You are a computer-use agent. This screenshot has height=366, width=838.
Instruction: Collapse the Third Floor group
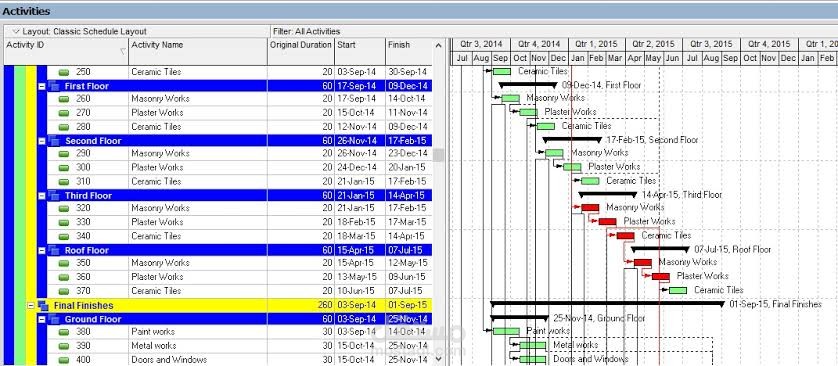point(42,196)
